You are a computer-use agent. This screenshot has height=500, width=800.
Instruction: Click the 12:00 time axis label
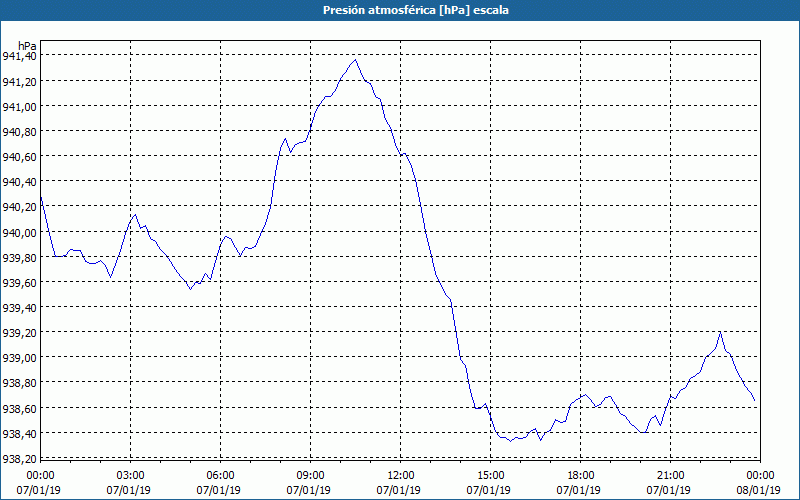[401, 476]
